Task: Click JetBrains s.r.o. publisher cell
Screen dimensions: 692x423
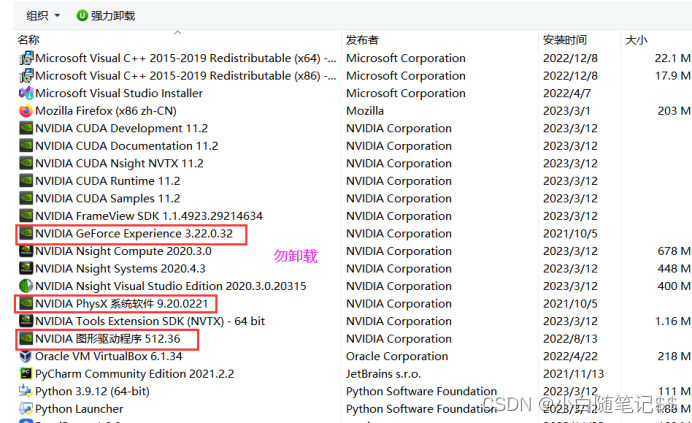Action: [384, 374]
